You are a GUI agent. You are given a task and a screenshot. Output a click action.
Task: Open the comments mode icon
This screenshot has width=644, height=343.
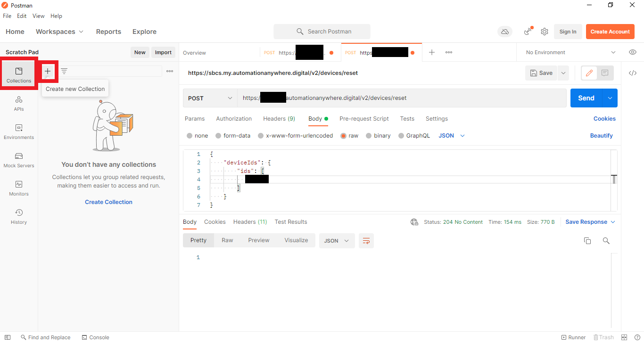[x=605, y=73]
